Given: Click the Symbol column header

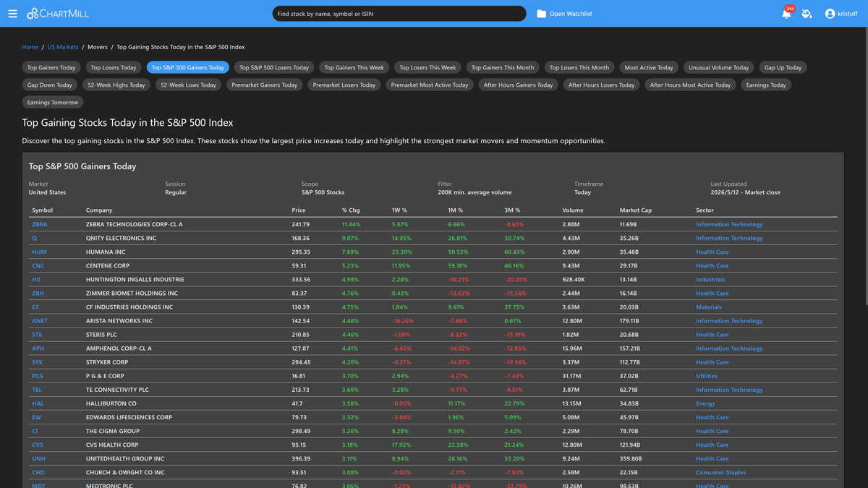Looking at the screenshot, I should 42,210.
